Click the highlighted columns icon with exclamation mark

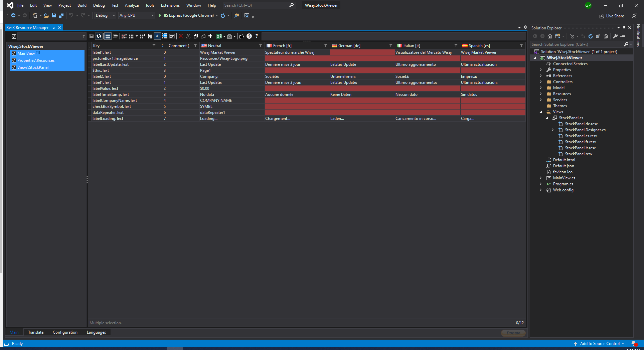(x=124, y=36)
